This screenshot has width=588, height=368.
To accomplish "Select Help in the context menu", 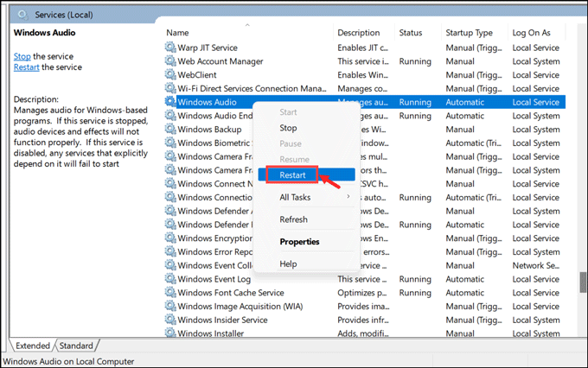I will pos(306,263).
